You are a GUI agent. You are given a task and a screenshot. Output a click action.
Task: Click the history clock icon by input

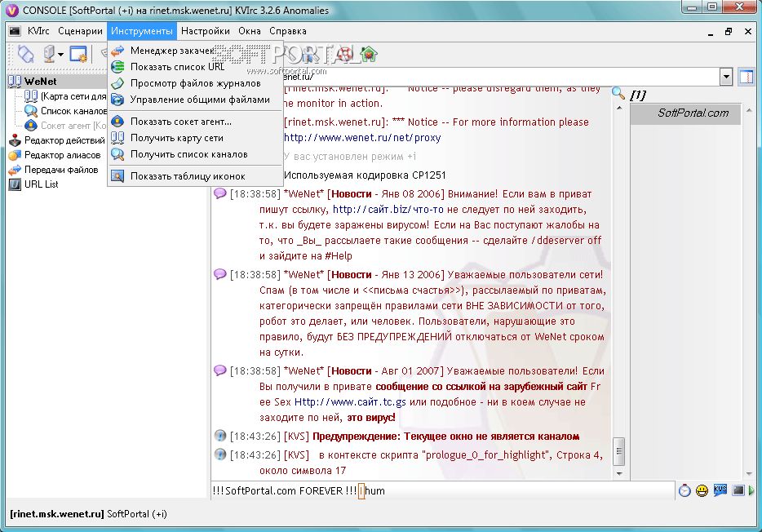coord(684,490)
